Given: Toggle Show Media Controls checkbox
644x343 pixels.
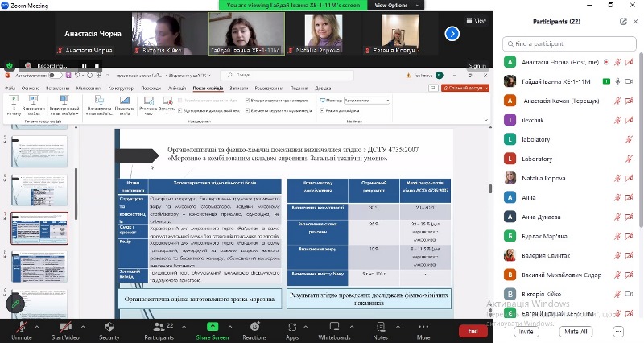Looking at the screenshot, I should 248,110.
